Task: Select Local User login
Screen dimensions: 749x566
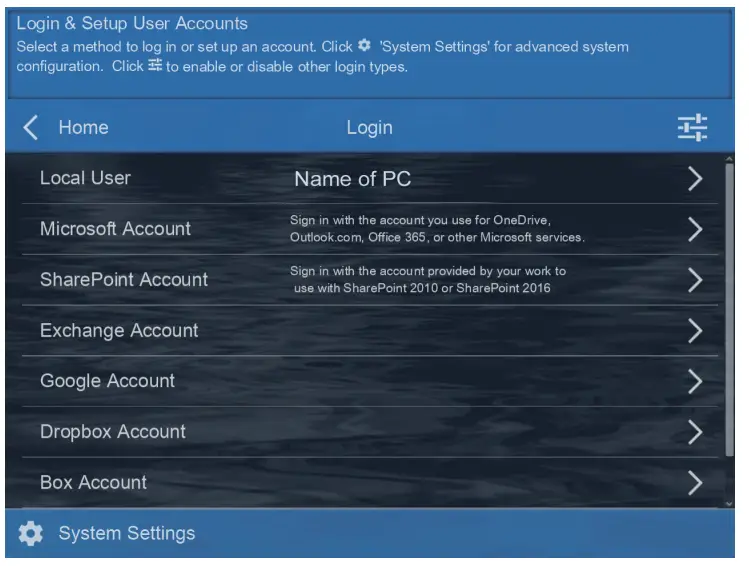Action: [x=370, y=179]
